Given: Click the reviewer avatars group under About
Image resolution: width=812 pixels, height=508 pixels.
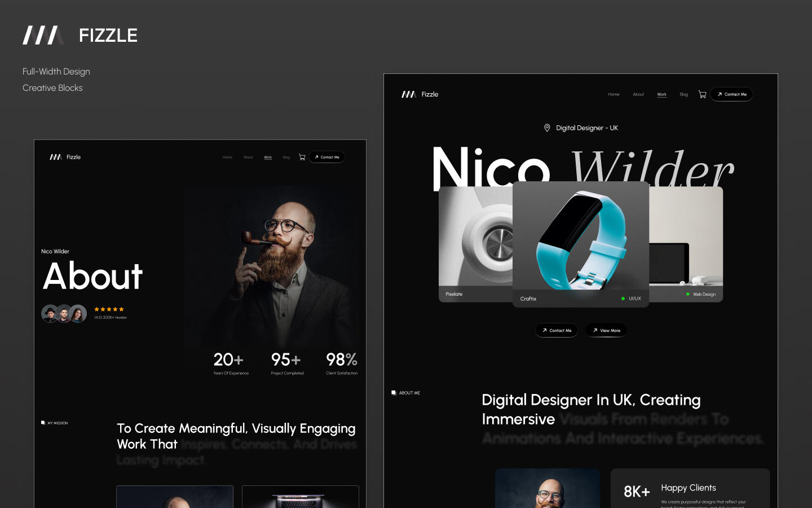Looking at the screenshot, I should (x=64, y=314).
